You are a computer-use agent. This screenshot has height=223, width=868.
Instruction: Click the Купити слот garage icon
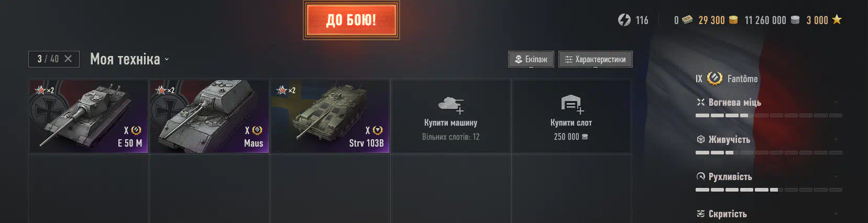pyautogui.click(x=572, y=104)
